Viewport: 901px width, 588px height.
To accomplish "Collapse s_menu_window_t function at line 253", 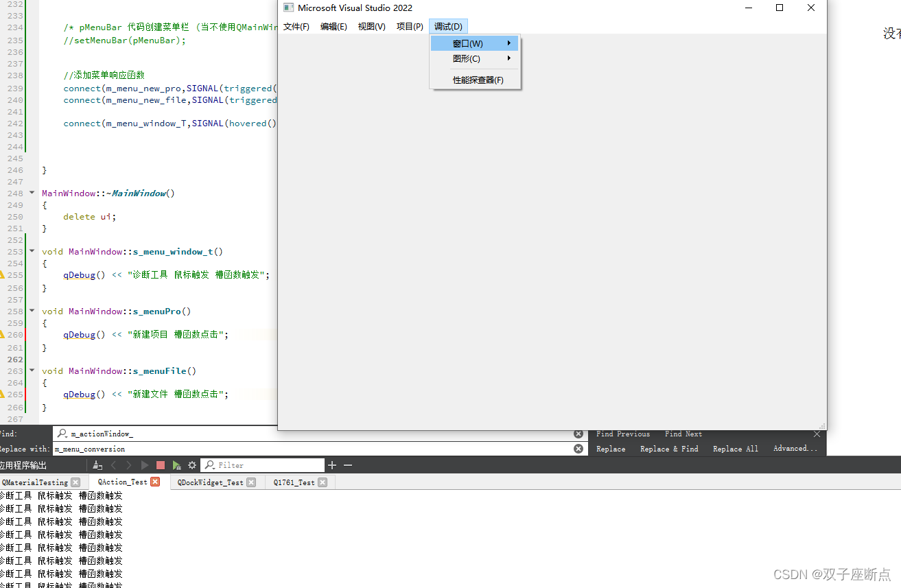I will pyautogui.click(x=32, y=251).
